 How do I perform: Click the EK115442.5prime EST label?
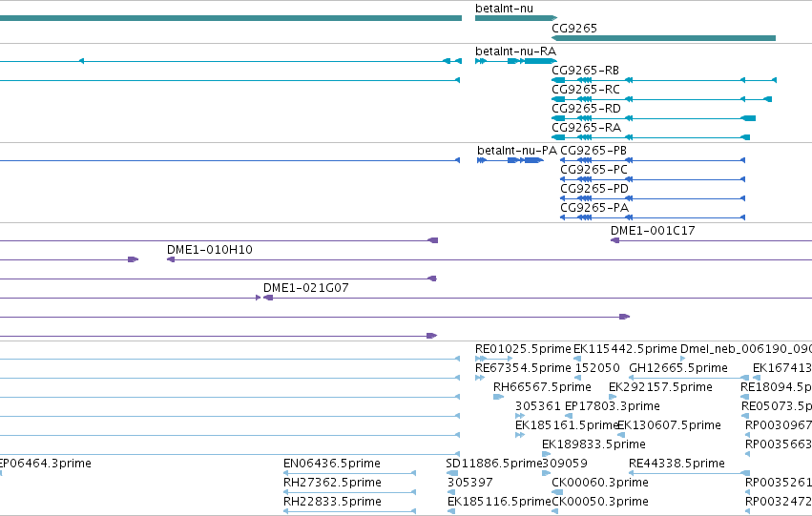pyautogui.click(x=625, y=349)
